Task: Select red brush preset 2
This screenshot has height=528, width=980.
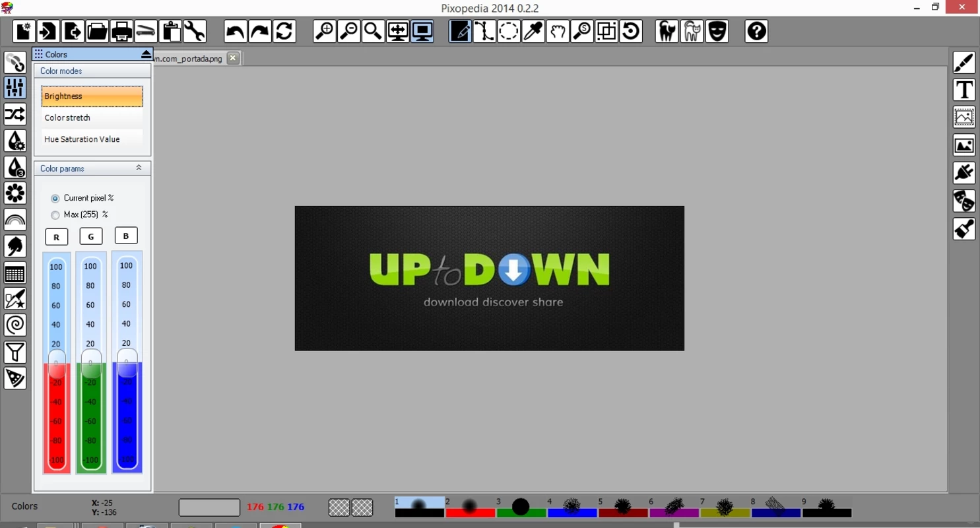Action: [470, 507]
